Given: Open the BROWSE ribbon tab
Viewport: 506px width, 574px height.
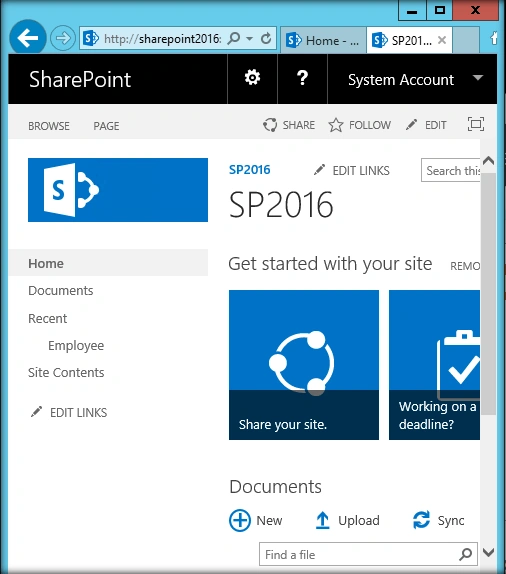Looking at the screenshot, I should click(49, 126).
